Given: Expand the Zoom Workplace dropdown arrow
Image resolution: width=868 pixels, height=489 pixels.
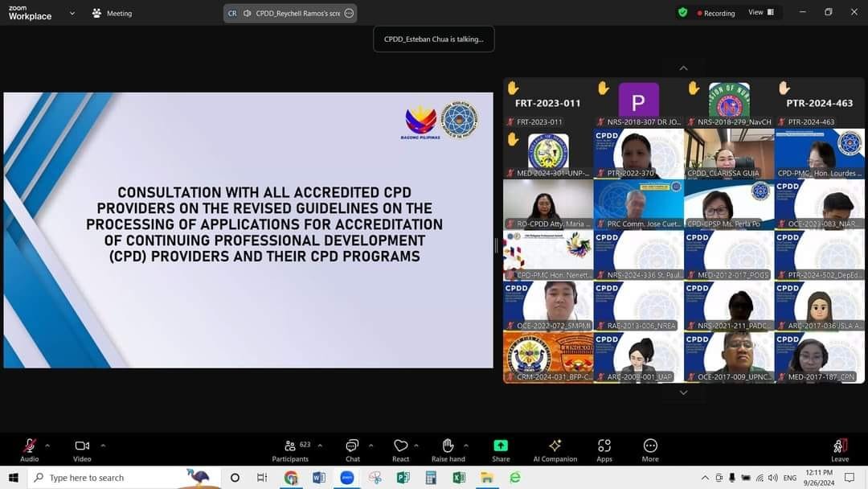Looking at the screenshot, I should (x=72, y=13).
